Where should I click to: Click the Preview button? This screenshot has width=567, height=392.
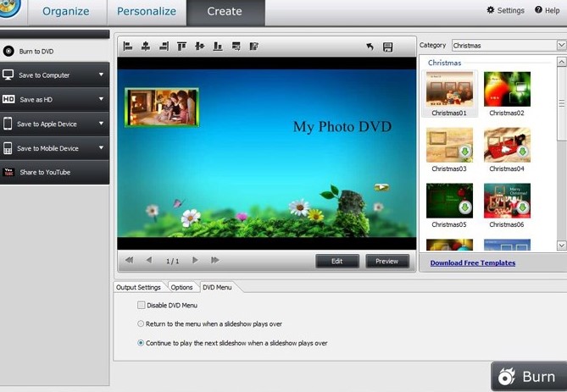[387, 261]
